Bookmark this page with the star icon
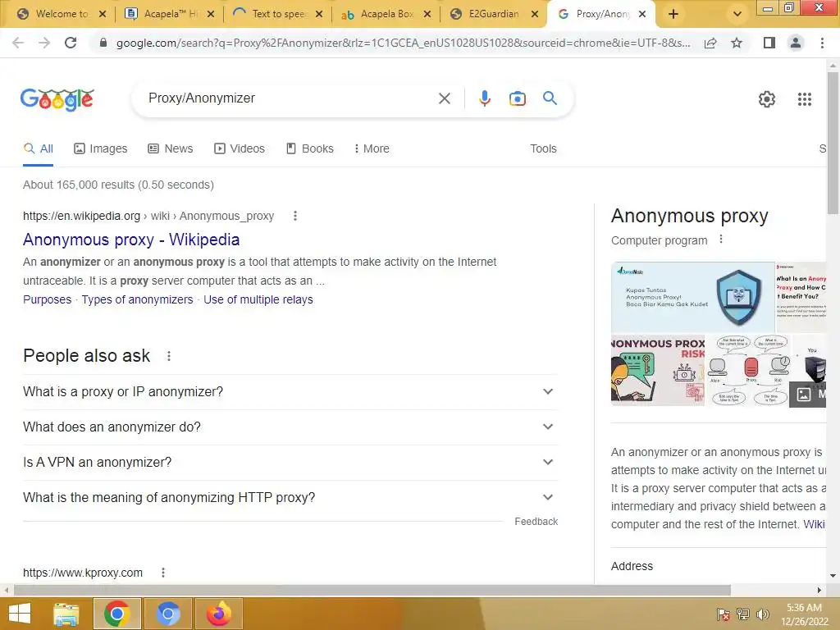This screenshot has width=840, height=630. [x=737, y=43]
